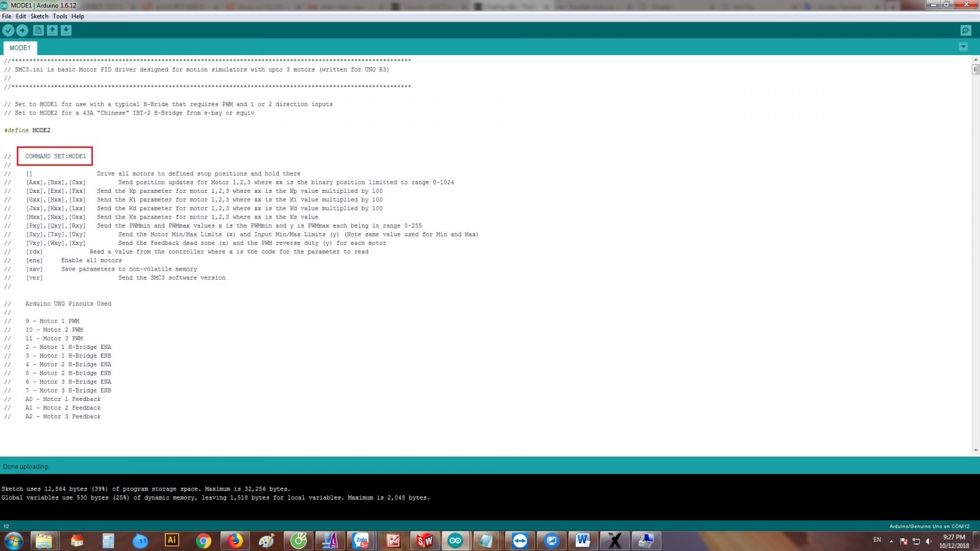Click the editor vertical scrollbar thumb
This screenshot has height=551, width=980.
976,69
